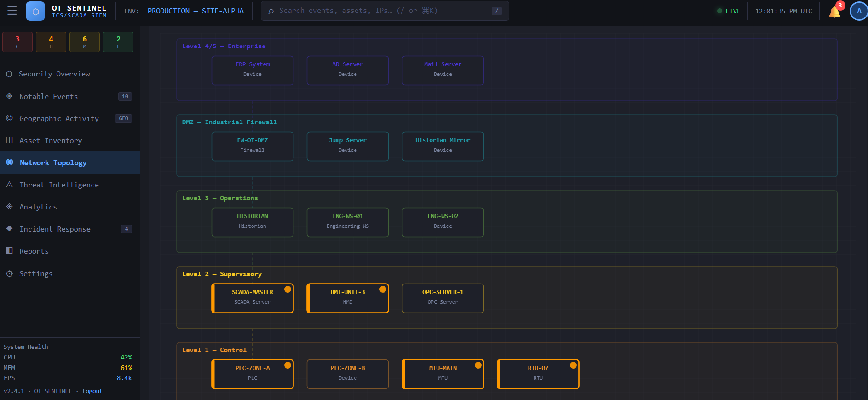Image resolution: width=868 pixels, height=400 pixels.
Task: Click the PRODUCTION — SITE-ALPHA environment label
Action: click(195, 11)
